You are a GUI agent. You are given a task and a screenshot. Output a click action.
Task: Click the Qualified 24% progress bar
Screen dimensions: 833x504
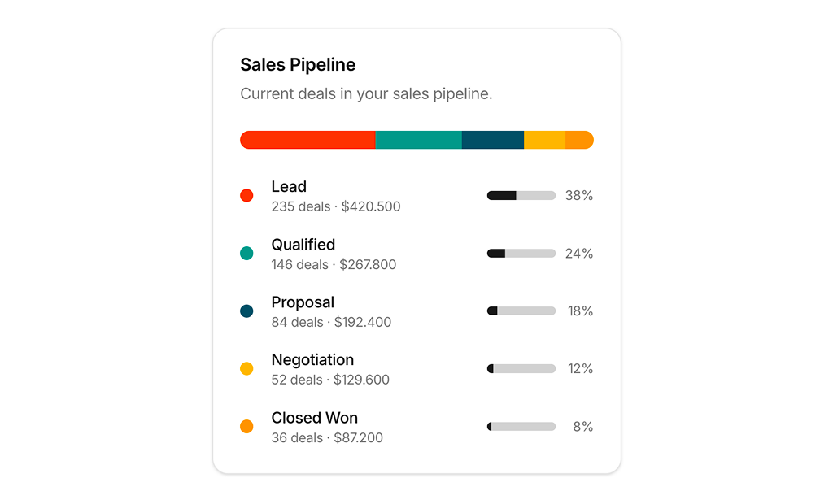(521, 254)
